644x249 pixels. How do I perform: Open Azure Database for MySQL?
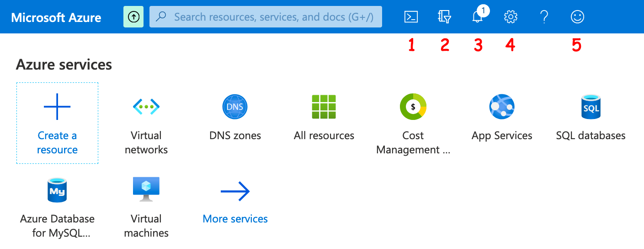click(x=57, y=207)
